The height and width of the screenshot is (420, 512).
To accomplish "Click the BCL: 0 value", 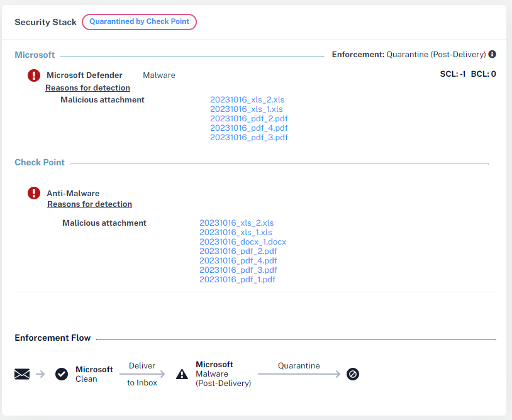I will (x=483, y=74).
